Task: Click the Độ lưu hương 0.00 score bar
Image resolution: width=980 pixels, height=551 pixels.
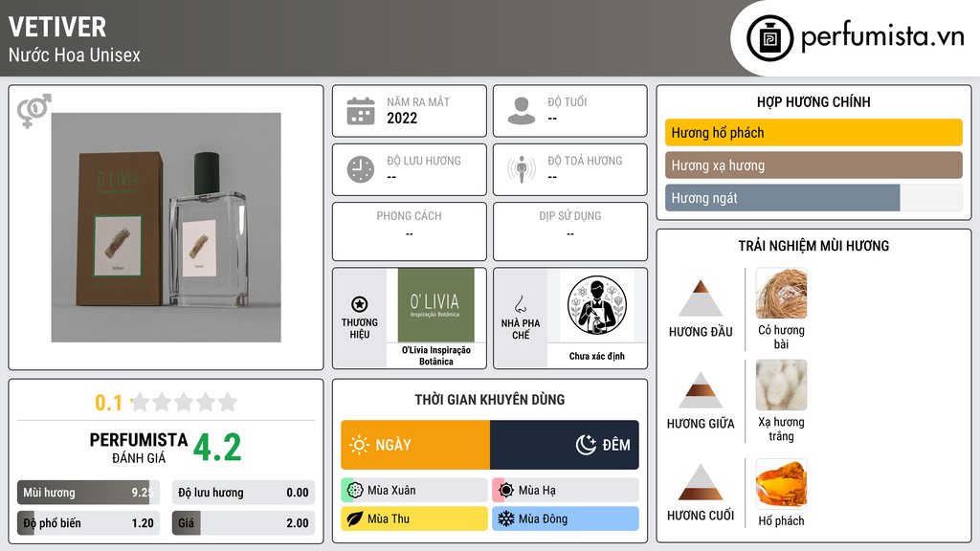Action: click(243, 493)
